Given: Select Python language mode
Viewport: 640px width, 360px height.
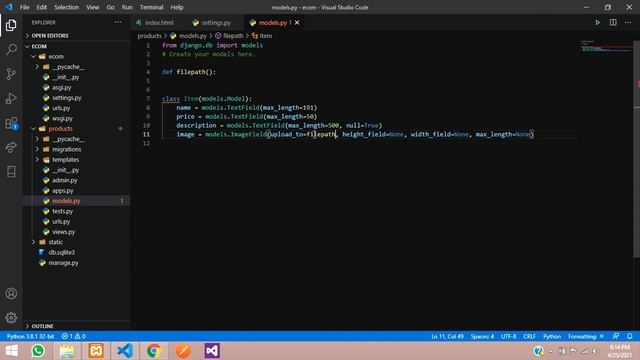Looking at the screenshot, I should click(x=552, y=336).
